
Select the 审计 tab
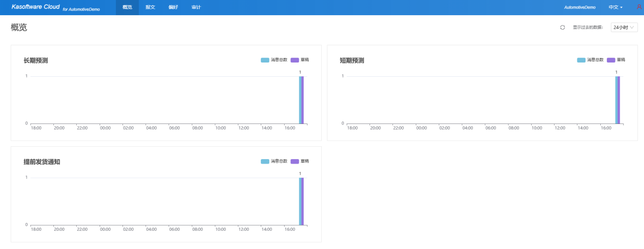coord(196,7)
